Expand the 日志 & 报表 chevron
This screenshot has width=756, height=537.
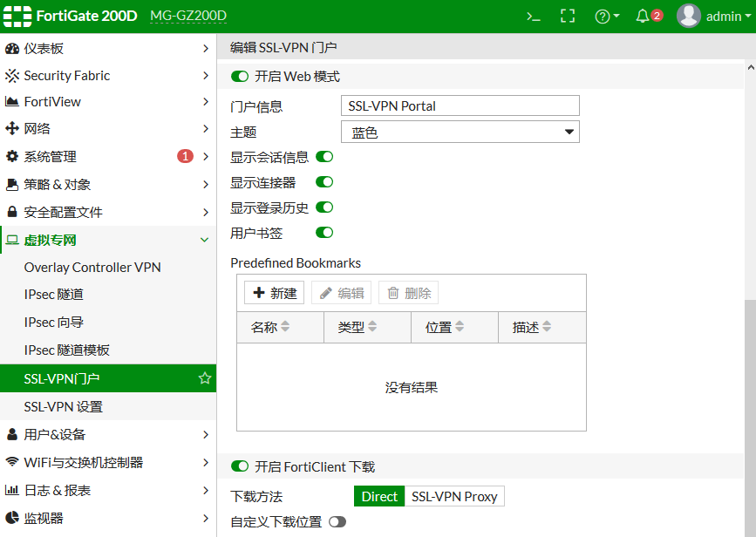pos(206,490)
